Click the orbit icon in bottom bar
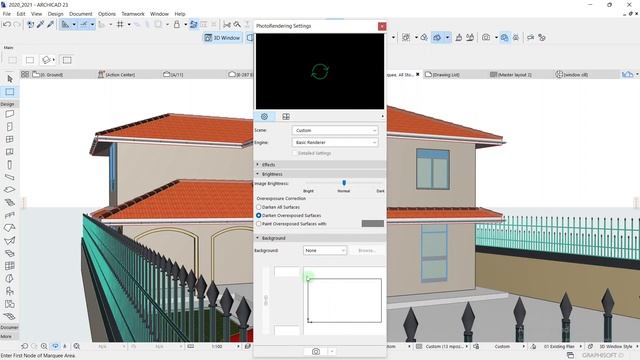The width and height of the screenshot is (640, 360). point(55,346)
